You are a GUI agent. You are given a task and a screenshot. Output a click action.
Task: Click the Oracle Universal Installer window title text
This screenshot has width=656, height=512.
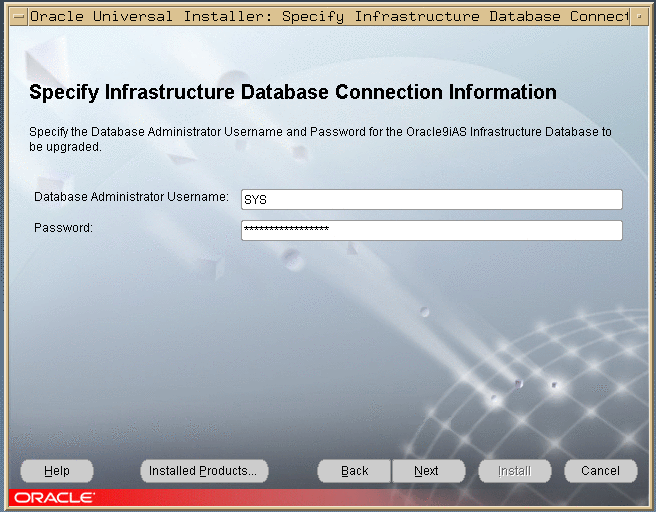[x=329, y=17]
